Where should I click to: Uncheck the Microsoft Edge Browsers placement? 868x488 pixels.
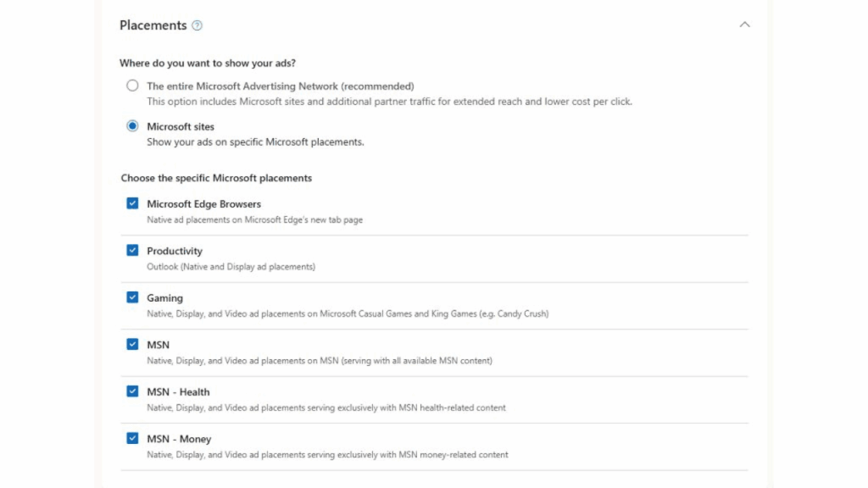pyautogui.click(x=132, y=203)
